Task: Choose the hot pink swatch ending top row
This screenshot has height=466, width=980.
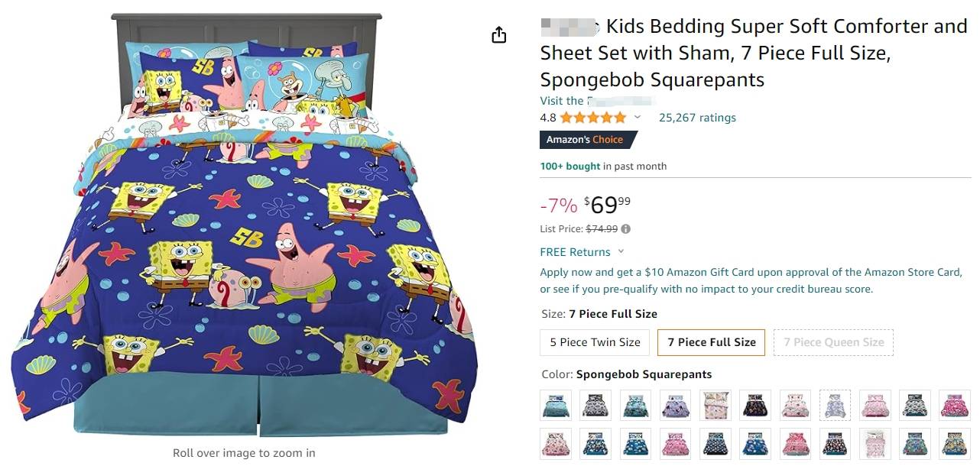Action: click(954, 405)
